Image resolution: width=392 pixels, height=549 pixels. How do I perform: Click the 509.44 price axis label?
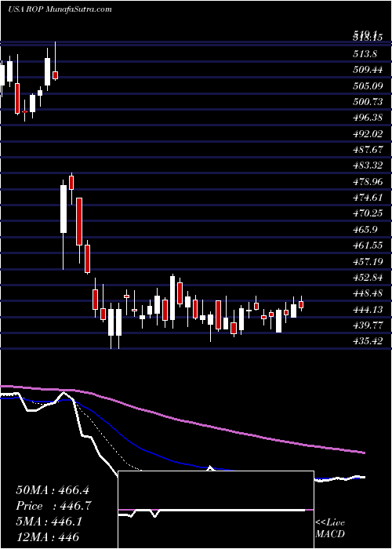367,70
